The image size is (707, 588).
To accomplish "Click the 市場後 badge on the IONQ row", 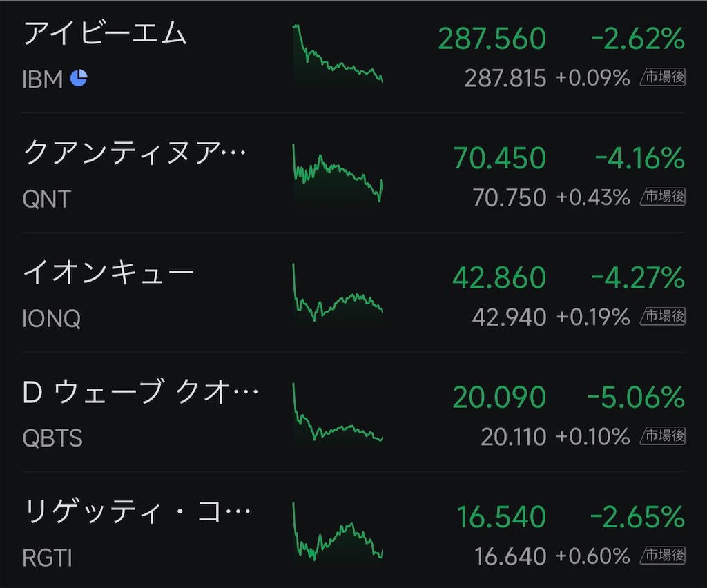I will (x=663, y=316).
